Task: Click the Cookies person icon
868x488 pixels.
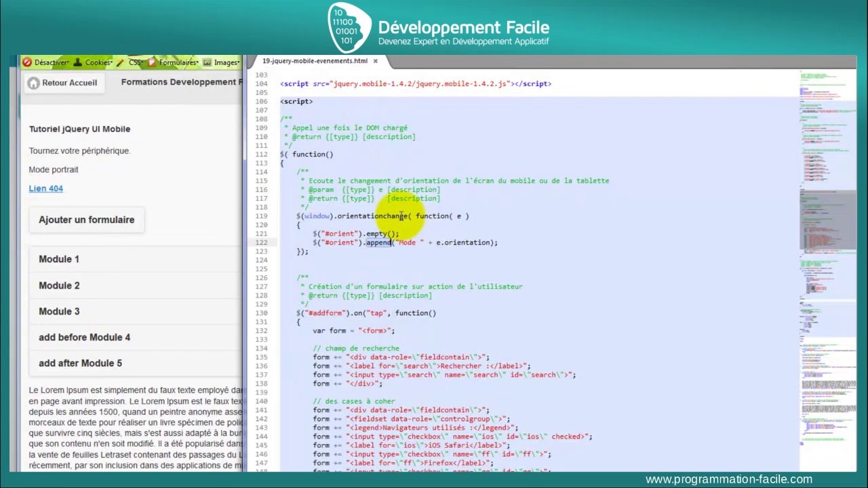Action: 78,62
